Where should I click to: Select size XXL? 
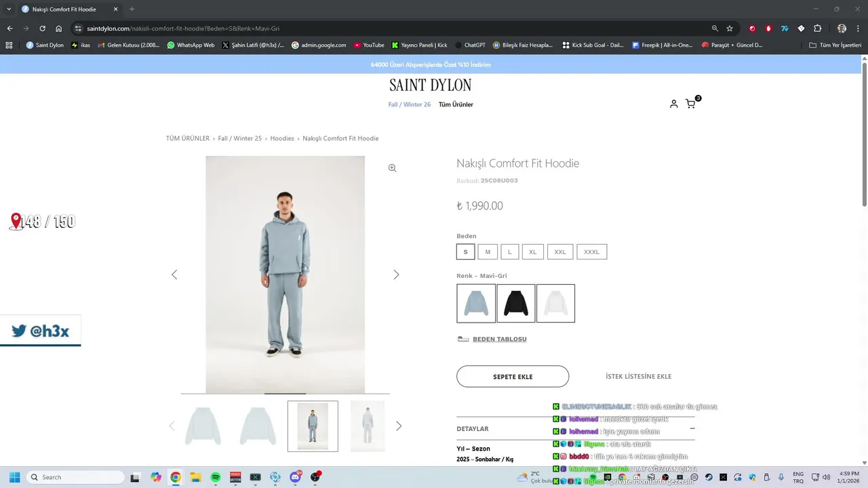pyautogui.click(x=560, y=251)
